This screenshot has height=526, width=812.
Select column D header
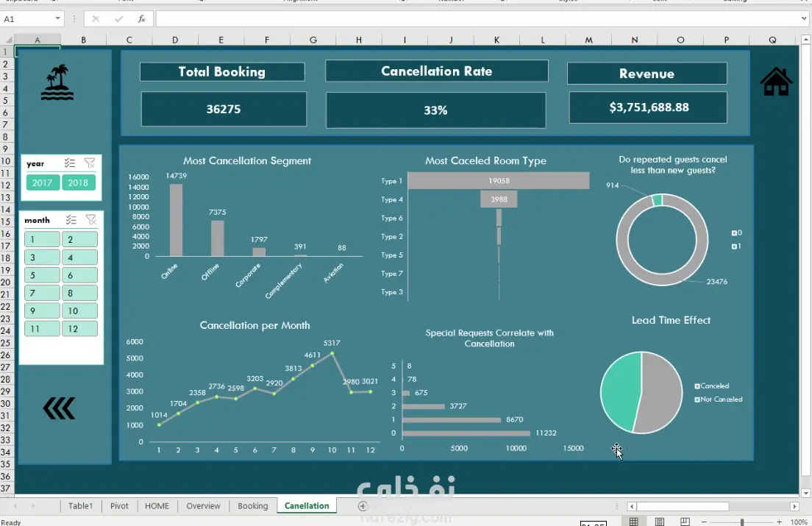point(175,40)
